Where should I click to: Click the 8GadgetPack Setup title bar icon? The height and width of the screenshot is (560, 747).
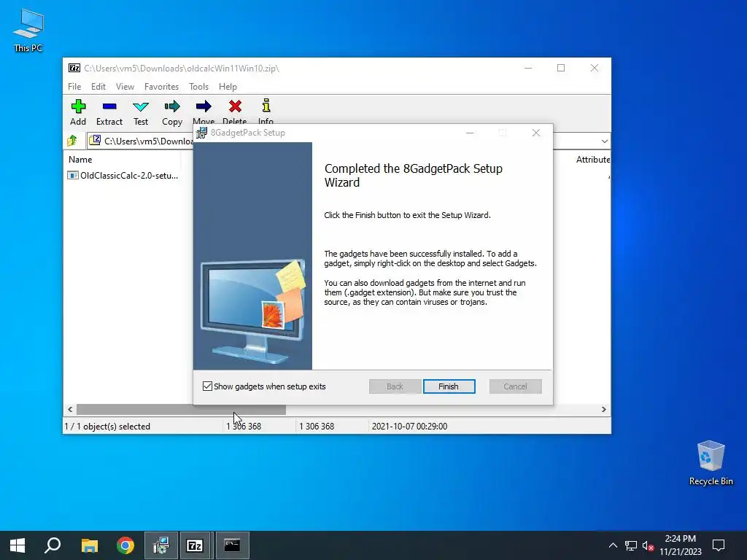click(x=202, y=133)
